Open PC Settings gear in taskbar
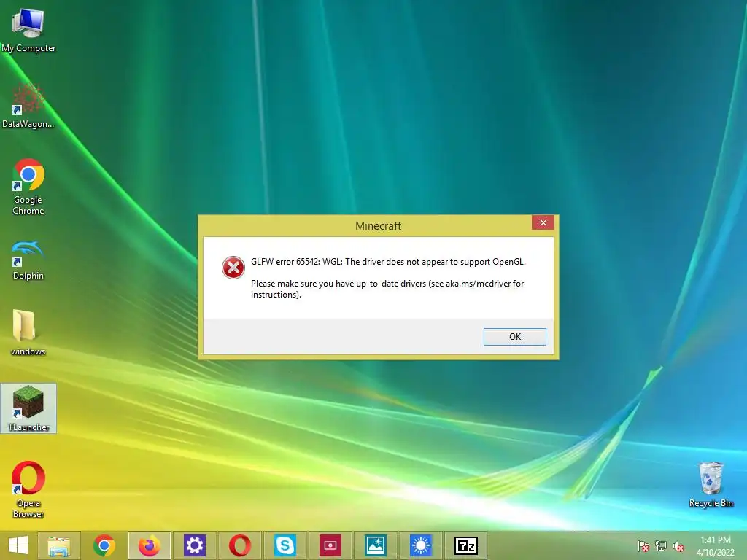Viewport: 747px width, 560px height. click(x=195, y=545)
